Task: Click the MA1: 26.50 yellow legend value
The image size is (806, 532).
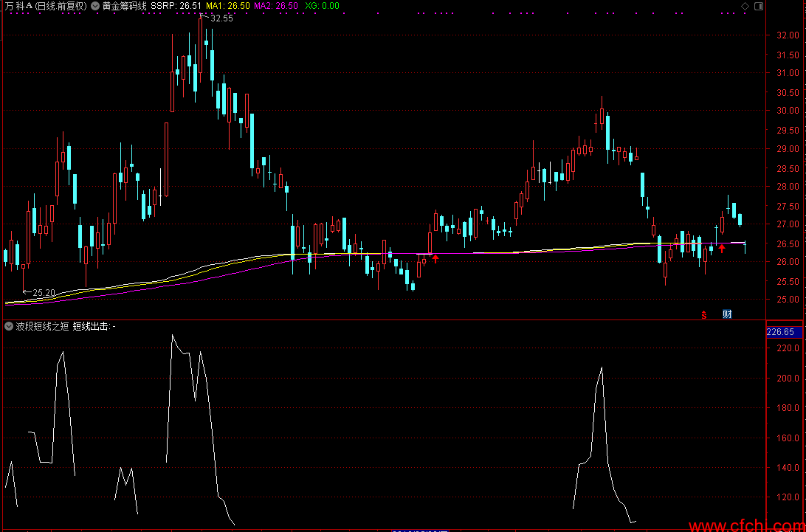Action: tap(227, 6)
